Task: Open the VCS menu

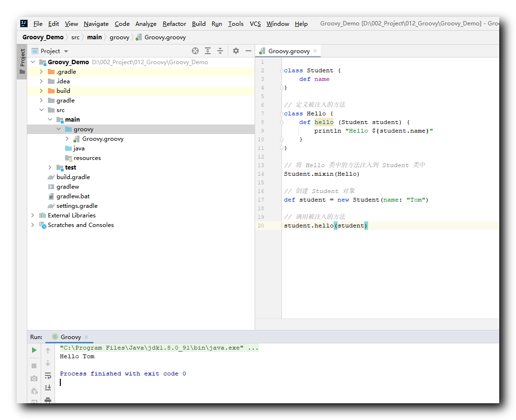Action: (255, 23)
